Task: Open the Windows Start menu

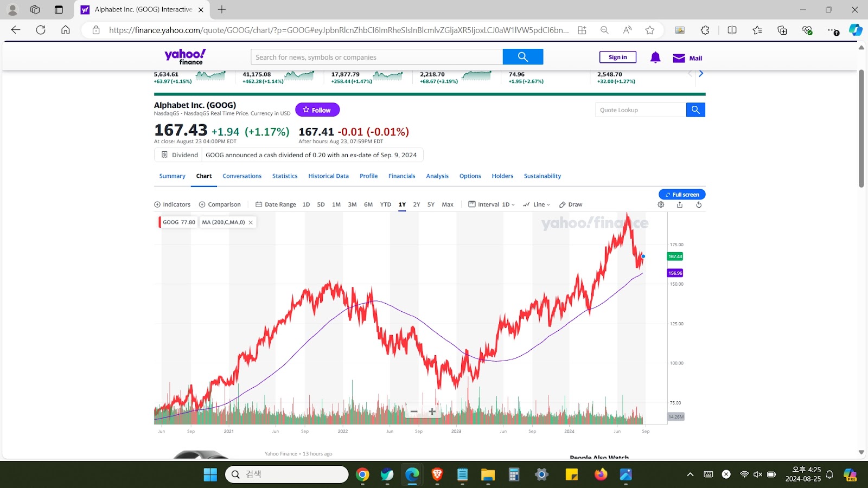Action: coord(210,474)
